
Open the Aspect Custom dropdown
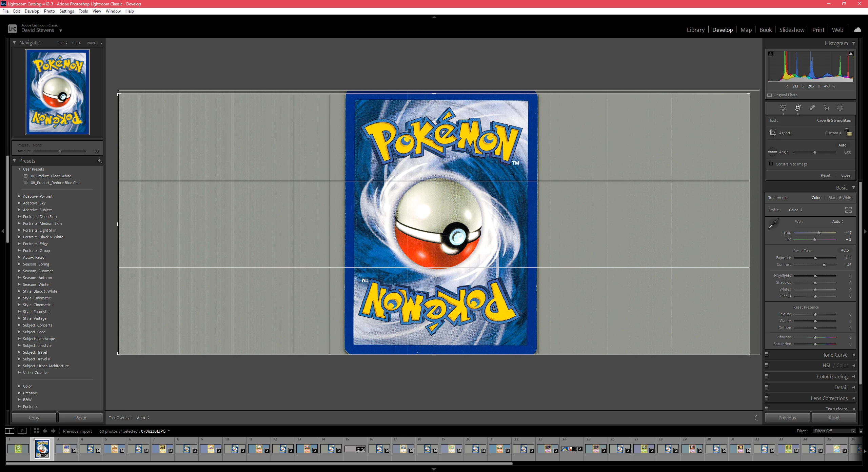point(833,133)
